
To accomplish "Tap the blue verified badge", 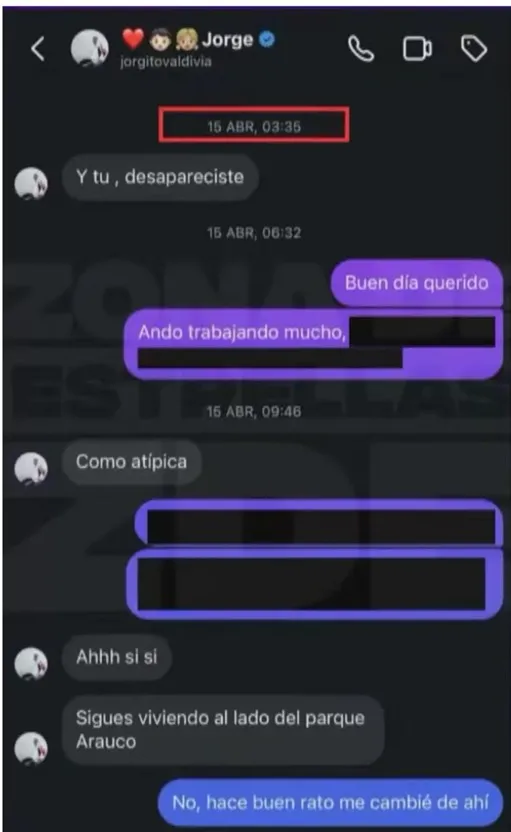I will pyautogui.click(x=267, y=39).
